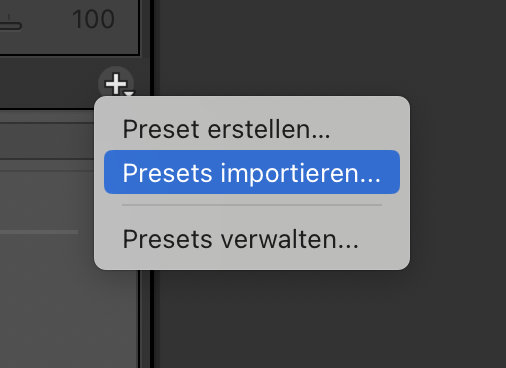506x368 pixels.
Task: Click the plus icon in Presets header
Action: tap(116, 84)
